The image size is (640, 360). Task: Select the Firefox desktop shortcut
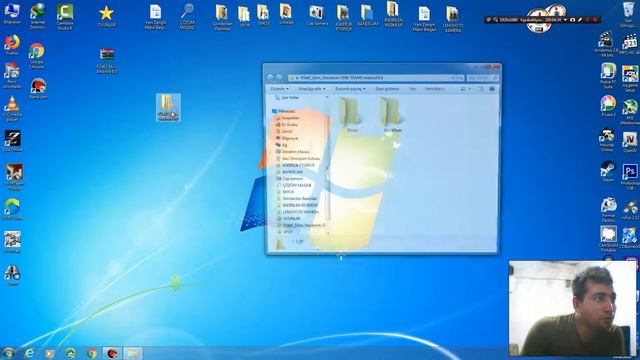pyautogui.click(x=12, y=45)
